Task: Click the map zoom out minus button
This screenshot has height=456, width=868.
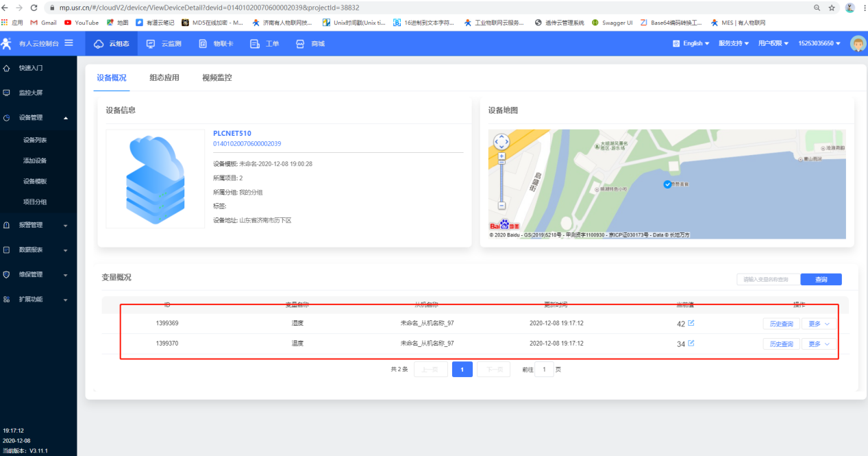Action: (501, 205)
